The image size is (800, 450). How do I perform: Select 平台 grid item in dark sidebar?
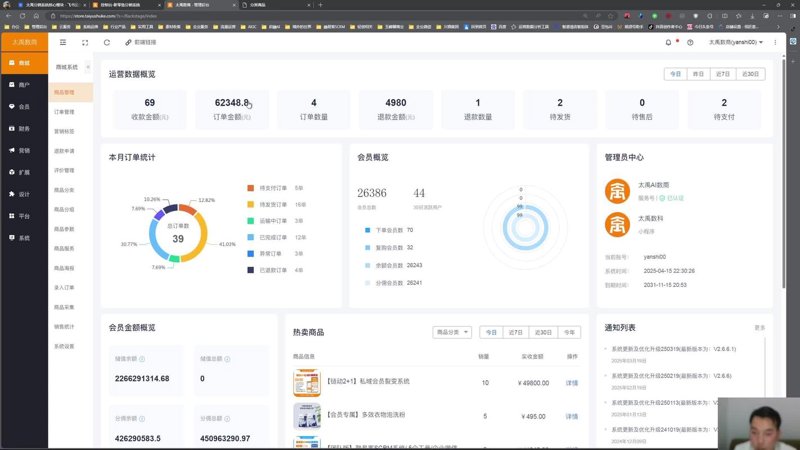pos(24,216)
